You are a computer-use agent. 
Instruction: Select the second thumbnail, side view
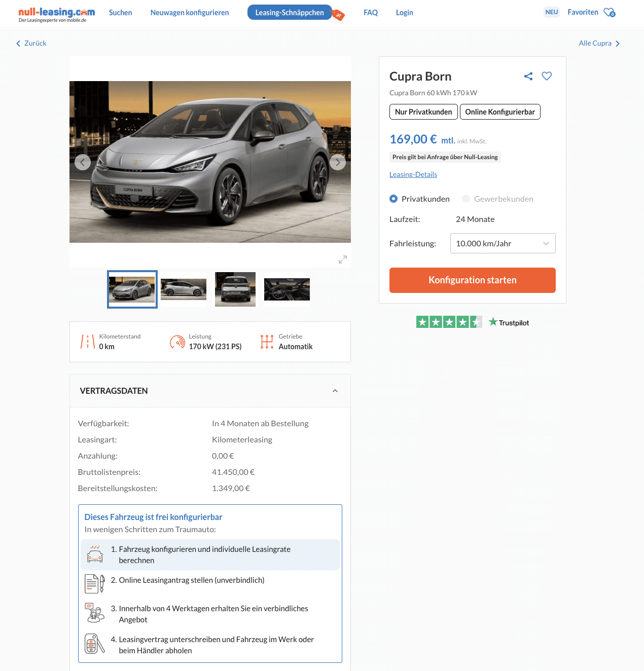tap(184, 289)
